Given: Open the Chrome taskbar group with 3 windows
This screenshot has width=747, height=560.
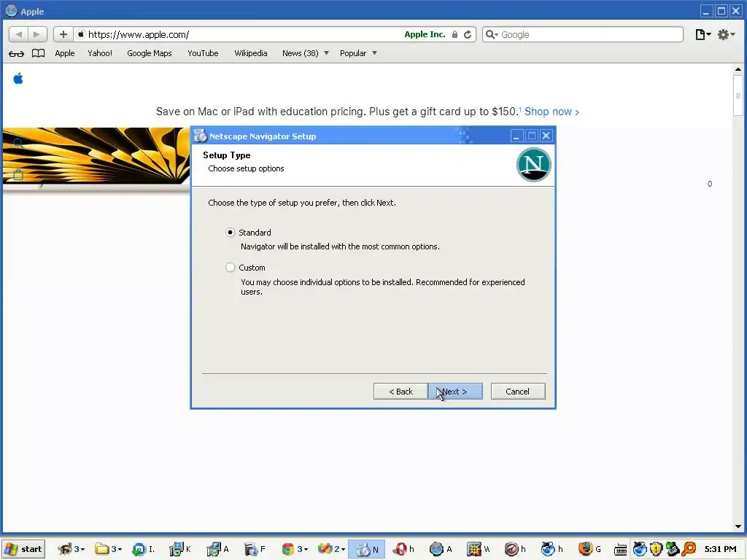Looking at the screenshot, I should coord(295,549).
